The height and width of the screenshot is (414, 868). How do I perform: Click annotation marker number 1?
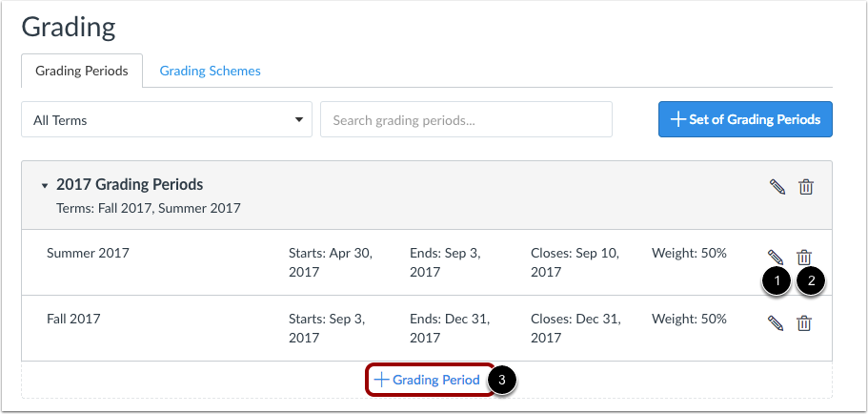point(777,281)
